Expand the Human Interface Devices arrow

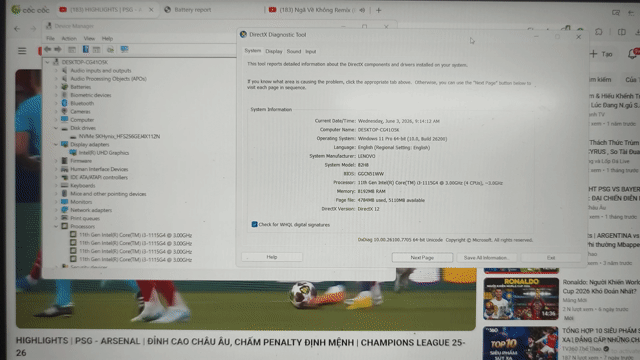pyautogui.click(x=56, y=169)
